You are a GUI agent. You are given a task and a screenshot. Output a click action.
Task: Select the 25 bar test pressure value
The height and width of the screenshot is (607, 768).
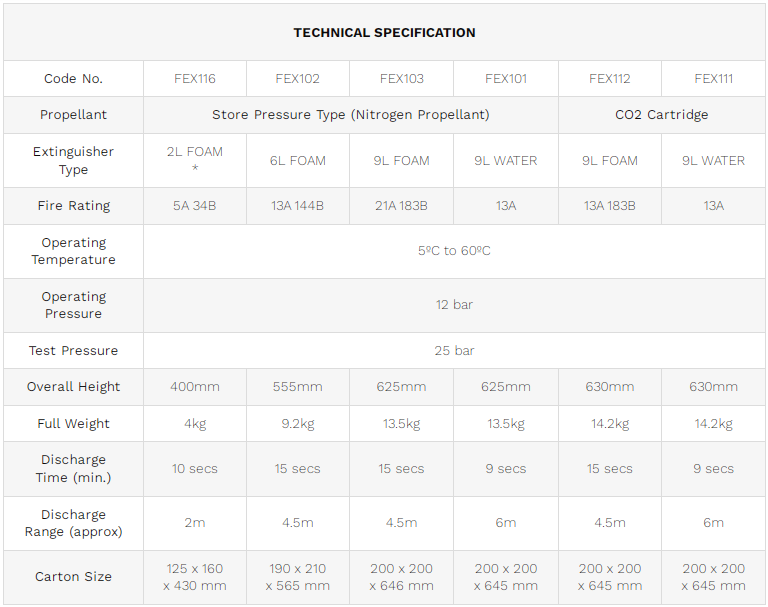tap(454, 351)
